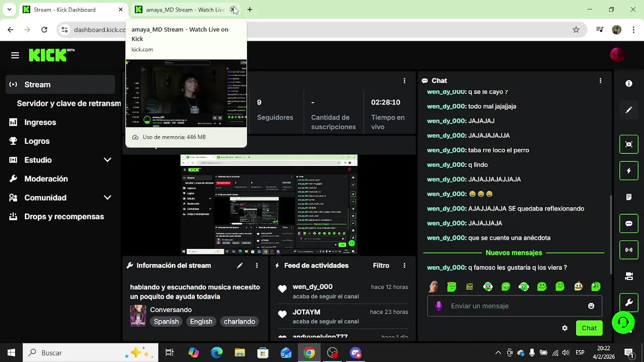Open the Chrome tab search dropdown
The height and width of the screenshot is (362, 644).
(9, 10)
